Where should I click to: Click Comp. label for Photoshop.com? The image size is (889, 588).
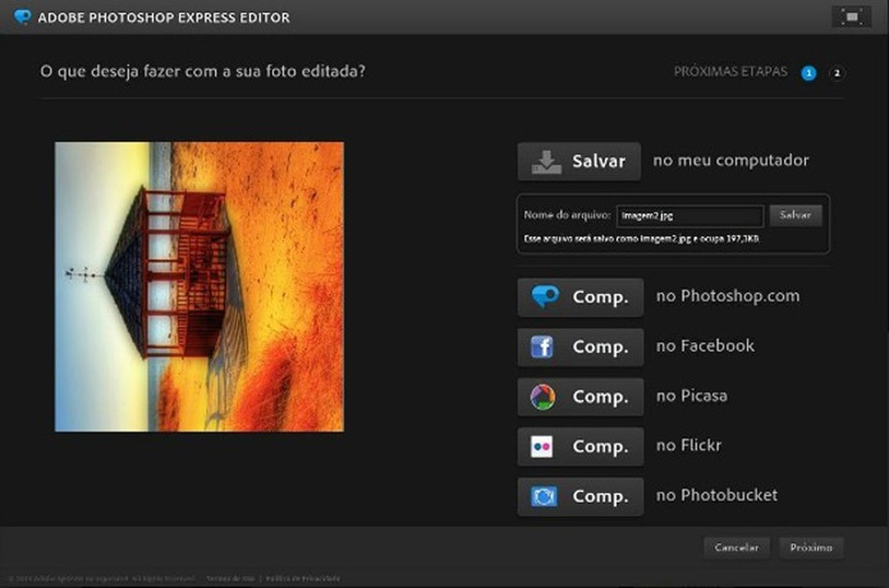601,297
